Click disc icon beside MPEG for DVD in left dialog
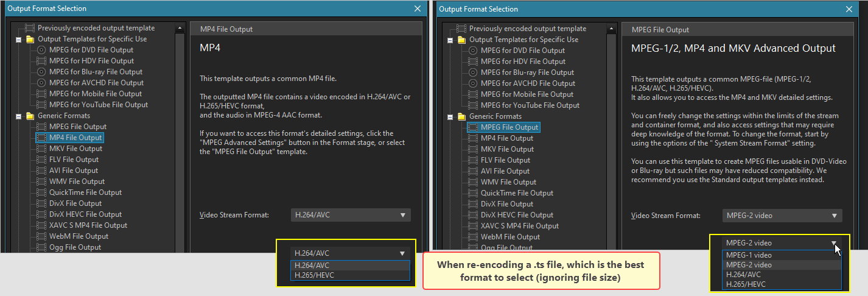868x296 pixels. pos(41,50)
